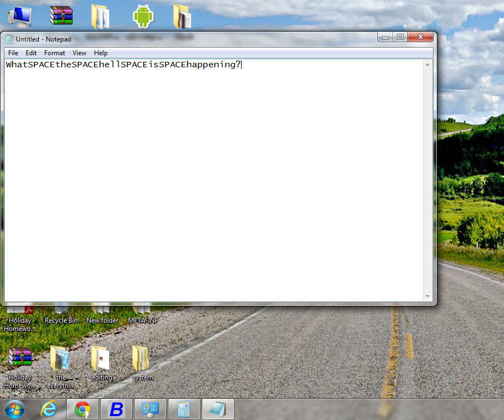
Task: Maximize the Notepad window
Action: tap(400, 37)
